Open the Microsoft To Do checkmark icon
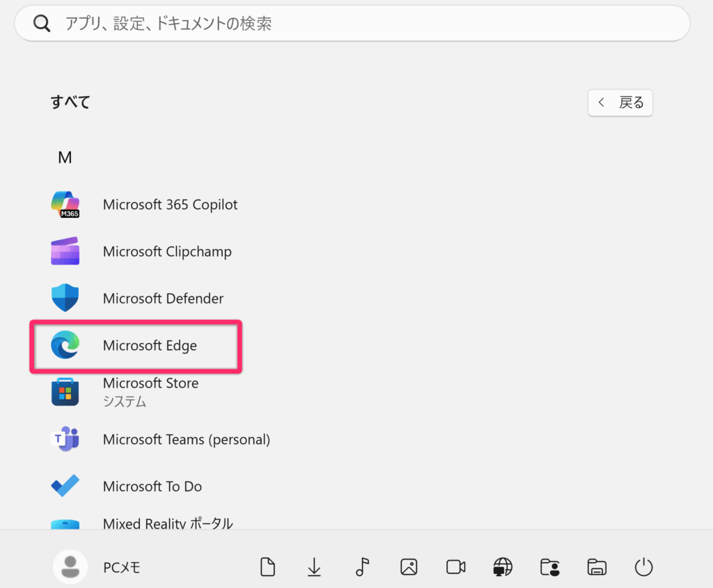 [x=65, y=486]
